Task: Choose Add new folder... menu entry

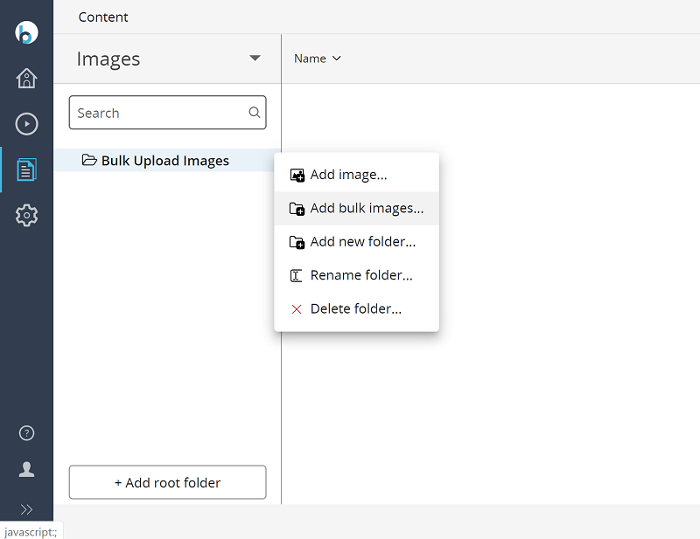Action: (x=356, y=242)
